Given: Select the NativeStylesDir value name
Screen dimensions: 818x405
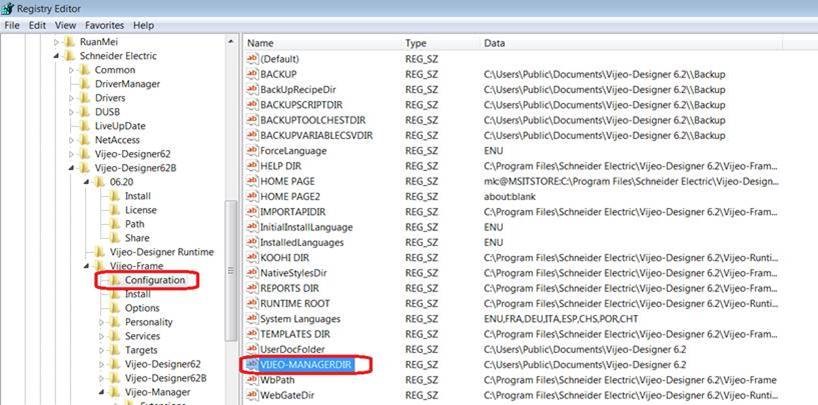Looking at the screenshot, I should point(294,273).
